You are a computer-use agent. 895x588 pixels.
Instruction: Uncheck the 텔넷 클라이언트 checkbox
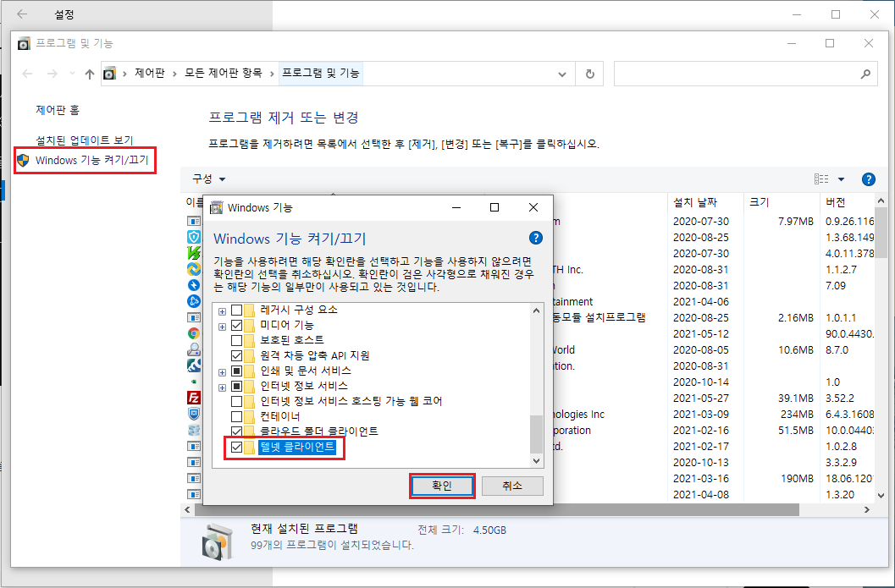click(236, 447)
